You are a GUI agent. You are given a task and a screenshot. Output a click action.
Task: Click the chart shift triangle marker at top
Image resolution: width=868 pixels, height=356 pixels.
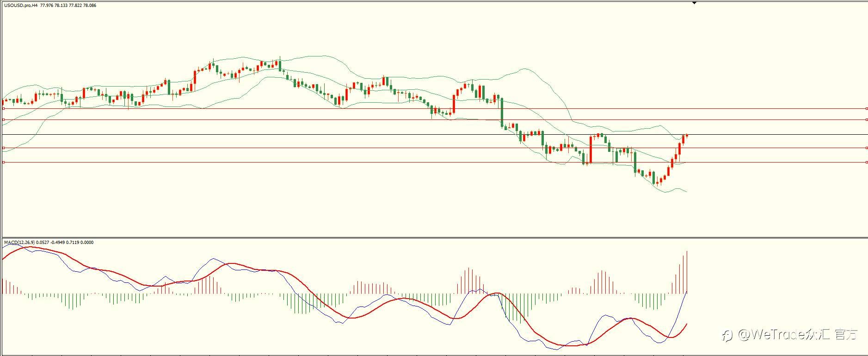pyautogui.click(x=694, y=3)
